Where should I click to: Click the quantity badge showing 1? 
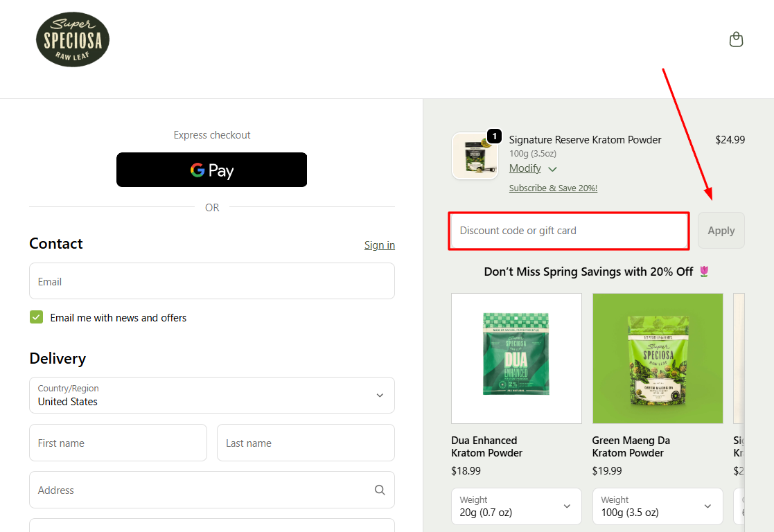click(495, 136)
